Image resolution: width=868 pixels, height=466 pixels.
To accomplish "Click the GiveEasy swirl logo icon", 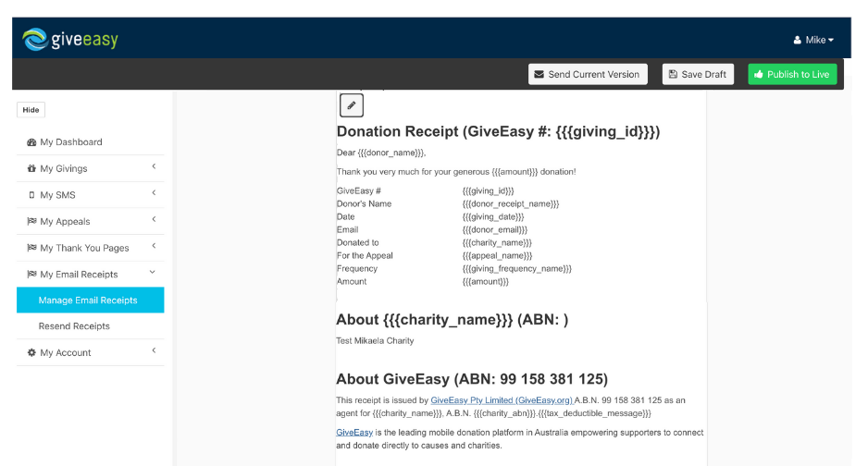I will (35, 39).
